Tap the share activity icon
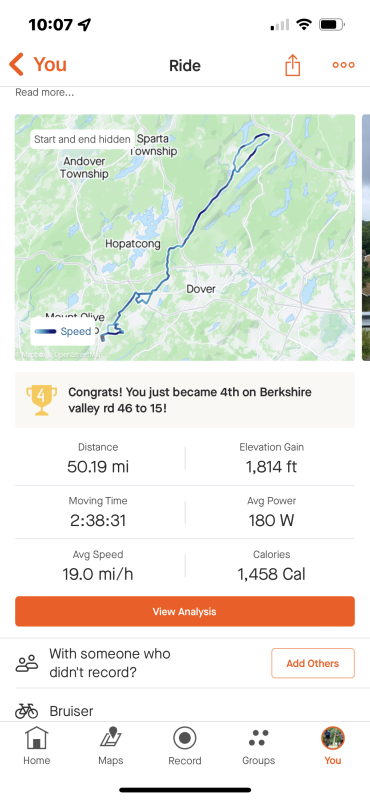This screenshot has width=370, height=800. pyautogui.click(x=292, y=65)
